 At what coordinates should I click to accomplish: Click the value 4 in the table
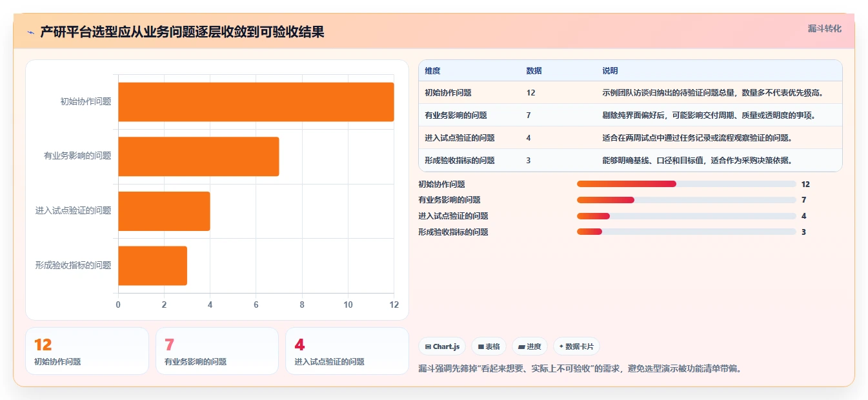tap(529, 138)
